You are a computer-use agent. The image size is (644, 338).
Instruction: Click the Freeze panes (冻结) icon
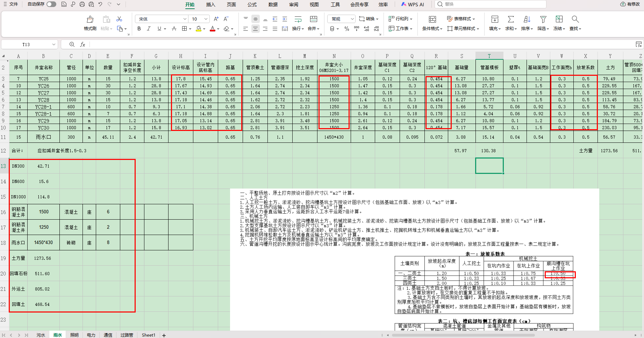(x=559, y=20)
